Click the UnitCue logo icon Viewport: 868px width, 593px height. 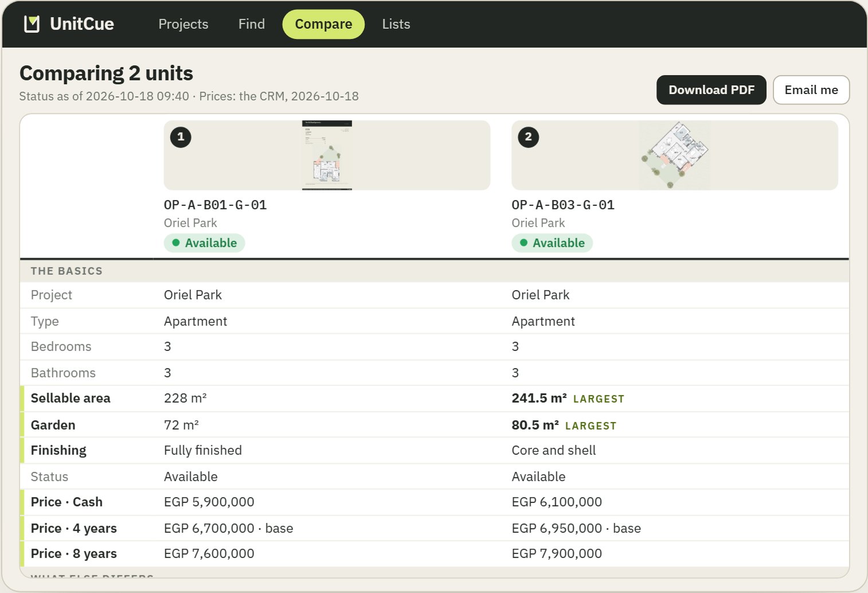(x=32, y=24)
